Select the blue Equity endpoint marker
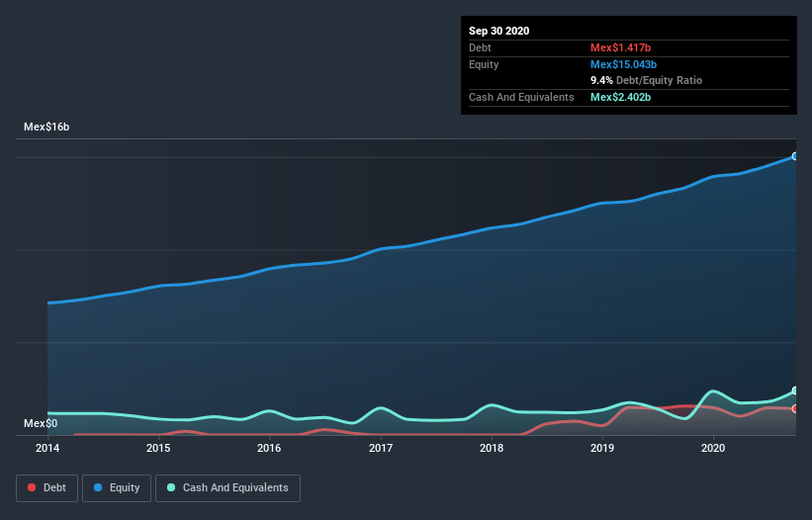This screenshot has height=520, width=812. pyautogui.click(x=795, y=156)
